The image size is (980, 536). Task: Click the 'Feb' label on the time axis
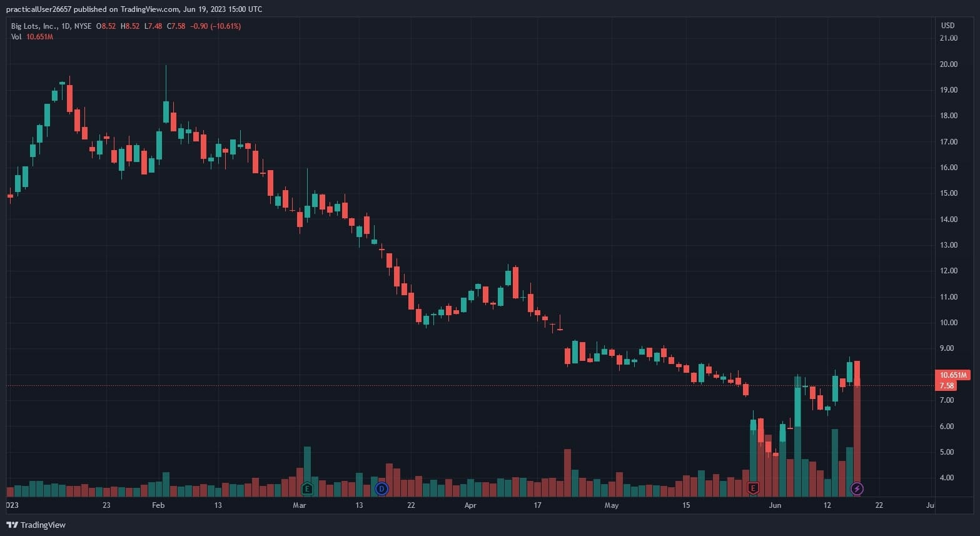[158, 505]
